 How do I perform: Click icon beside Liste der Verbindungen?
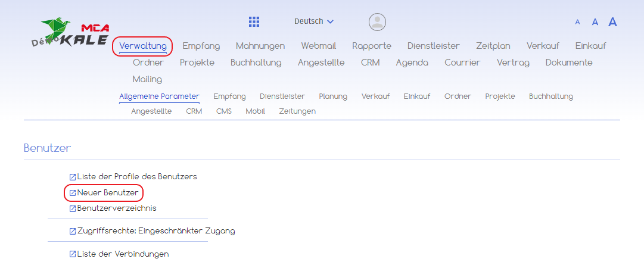(x=73, y=254)
